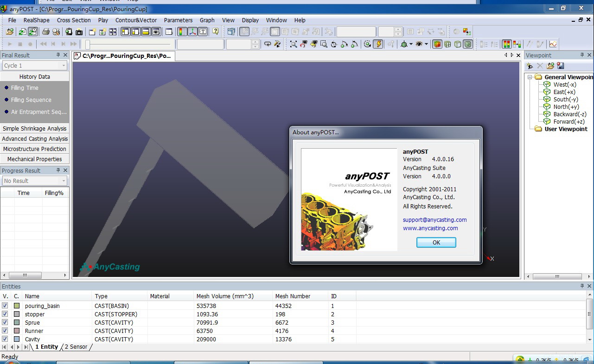The height and width of the screenshot is (364, 594).
Task: Open the Contour&Vector menu
Action: coord(136,20)
